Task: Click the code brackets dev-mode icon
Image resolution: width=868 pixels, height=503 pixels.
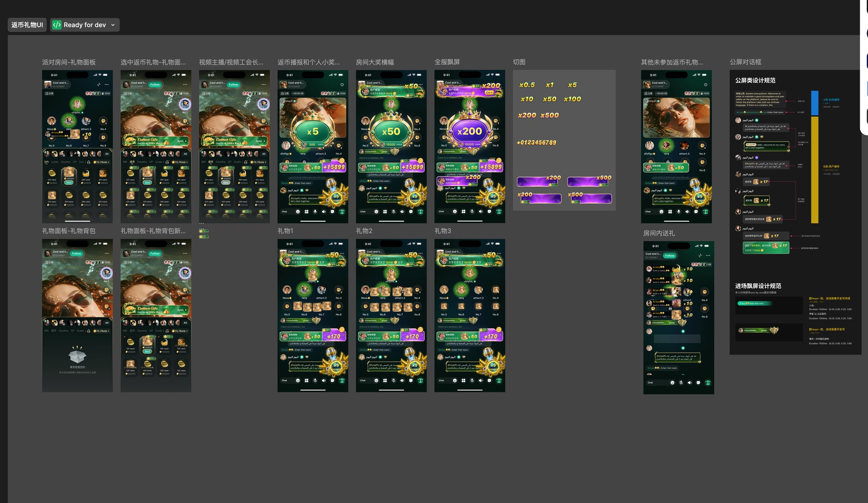Action: pyautogui.click(x=57, y=25)
